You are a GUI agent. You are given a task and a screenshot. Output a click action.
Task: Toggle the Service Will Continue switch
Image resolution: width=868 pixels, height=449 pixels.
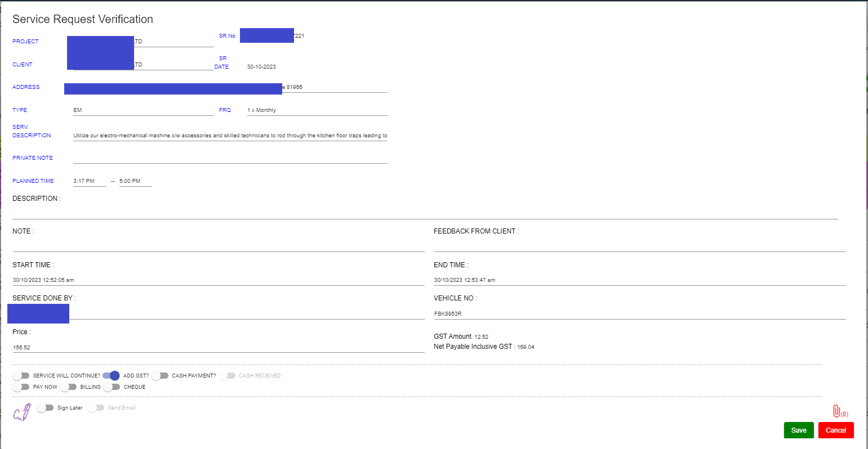21,376
